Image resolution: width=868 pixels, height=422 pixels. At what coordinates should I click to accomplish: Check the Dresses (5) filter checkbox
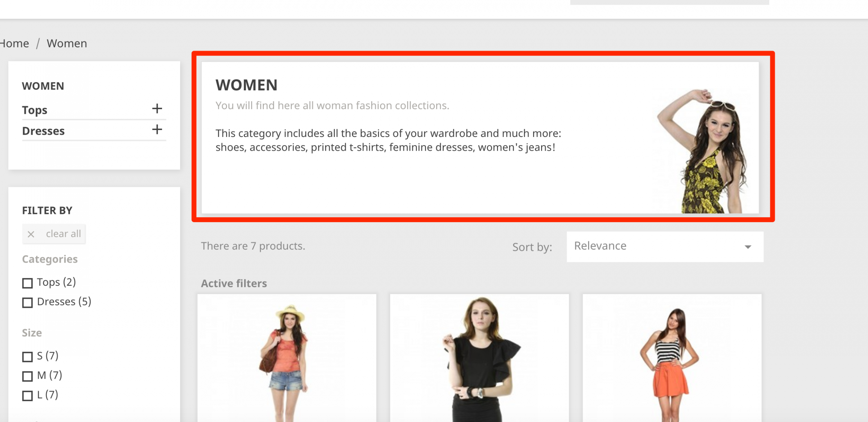27,302
